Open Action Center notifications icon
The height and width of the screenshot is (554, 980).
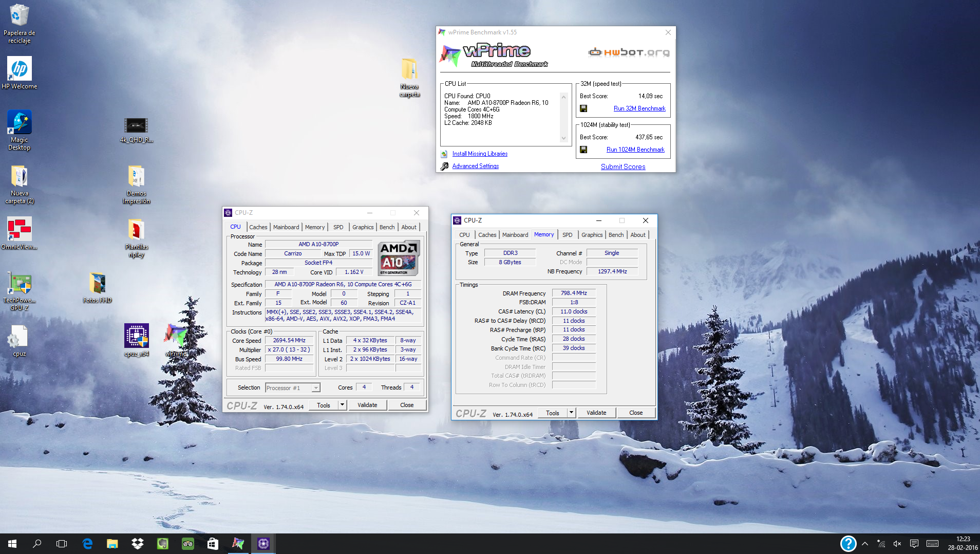914,544
